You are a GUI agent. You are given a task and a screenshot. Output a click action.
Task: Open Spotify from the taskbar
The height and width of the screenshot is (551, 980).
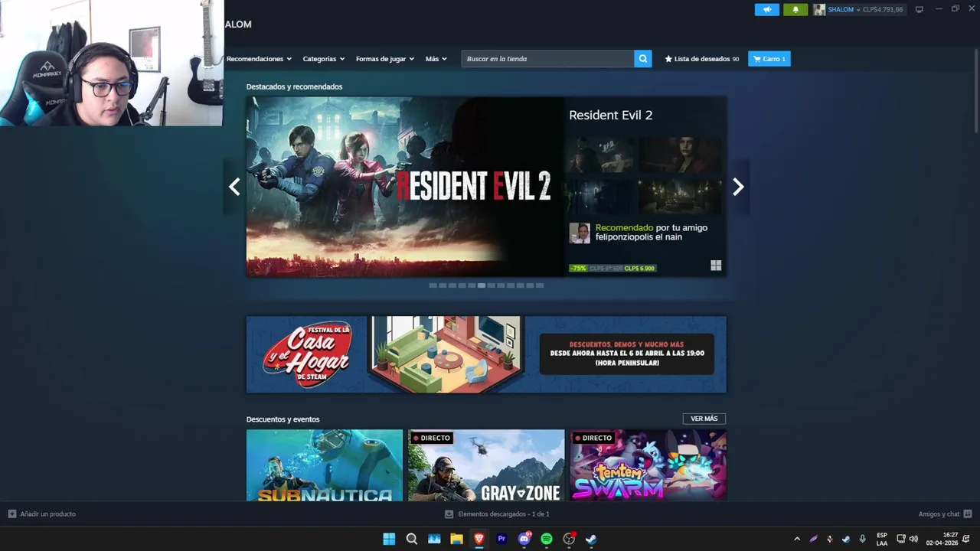tap(547, 539)
